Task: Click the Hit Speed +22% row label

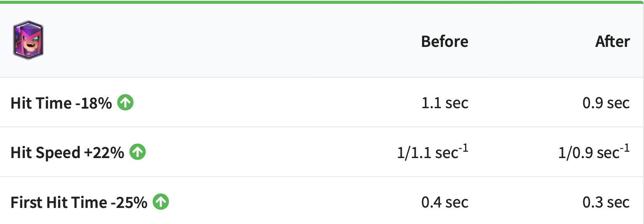Action: tap(67, 153)
